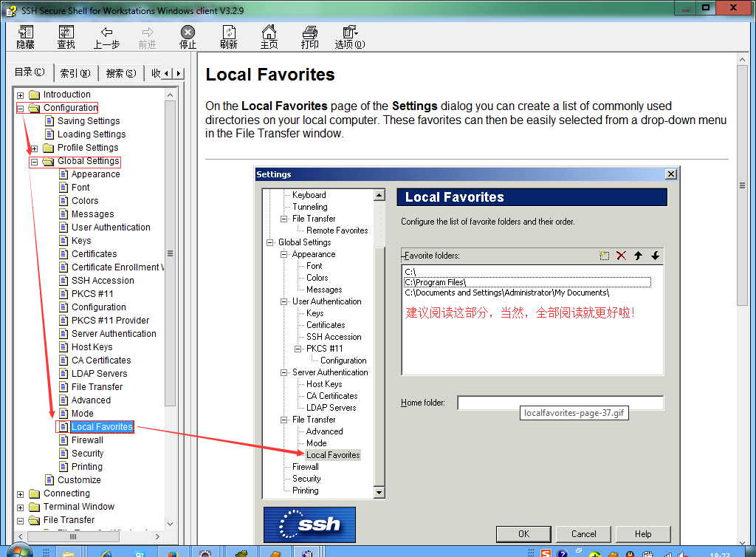Go back with the 上一步 toolbar icon
756x557 pixels.
click(x=106, y=37)
